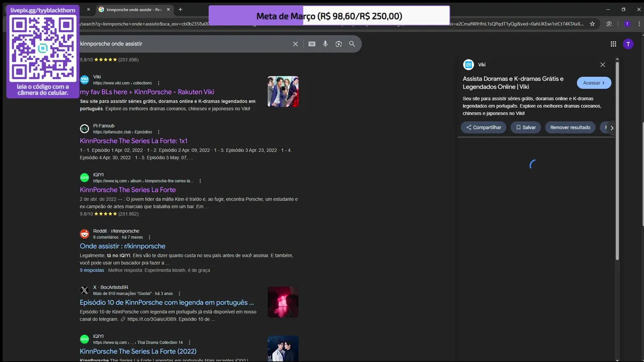Open more options for the first iQIYI result
This screenshot has width=644, height=362.
[x=200, y=181]
